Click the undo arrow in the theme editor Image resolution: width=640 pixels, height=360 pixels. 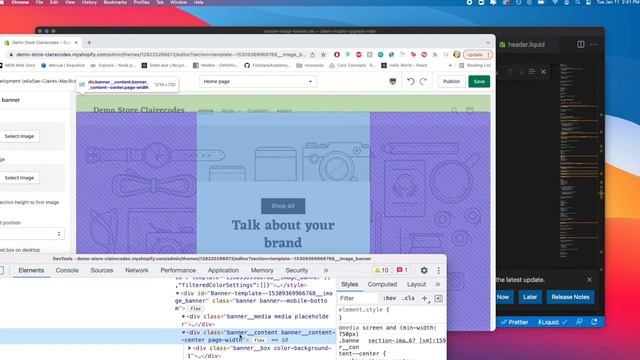pos(410,81)
